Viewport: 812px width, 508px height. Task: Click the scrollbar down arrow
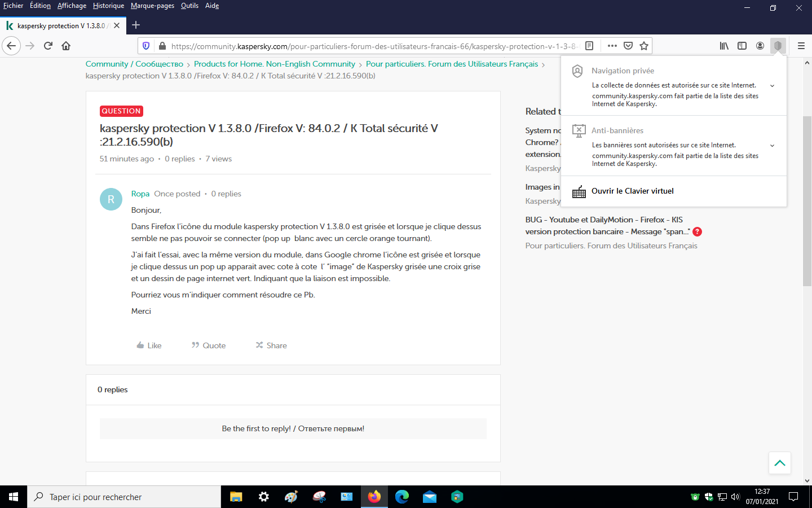[x=807, y=481]
